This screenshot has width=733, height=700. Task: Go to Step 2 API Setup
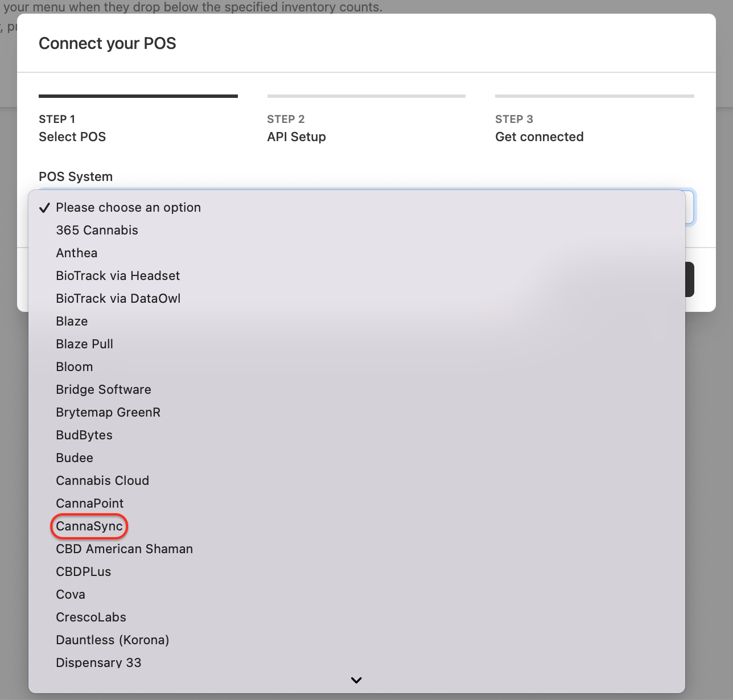[x=366, y=120]
